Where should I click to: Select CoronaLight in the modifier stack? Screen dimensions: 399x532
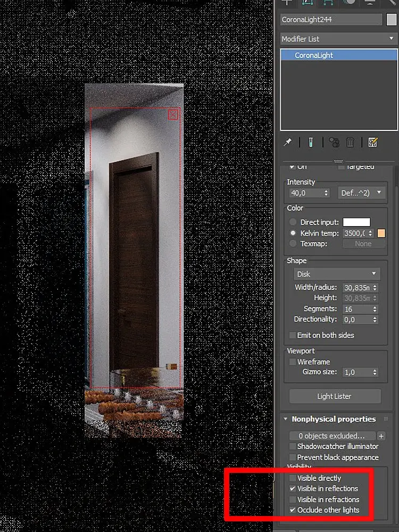(x=338, y=55)
